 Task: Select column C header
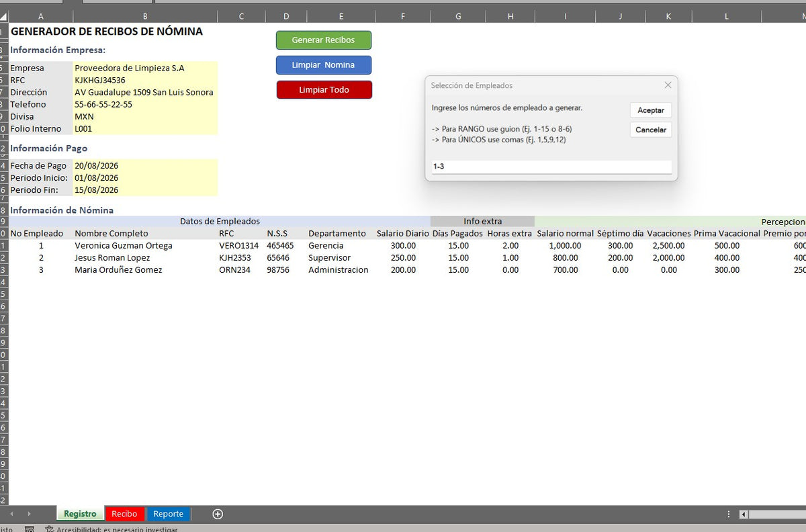point(241,16)
